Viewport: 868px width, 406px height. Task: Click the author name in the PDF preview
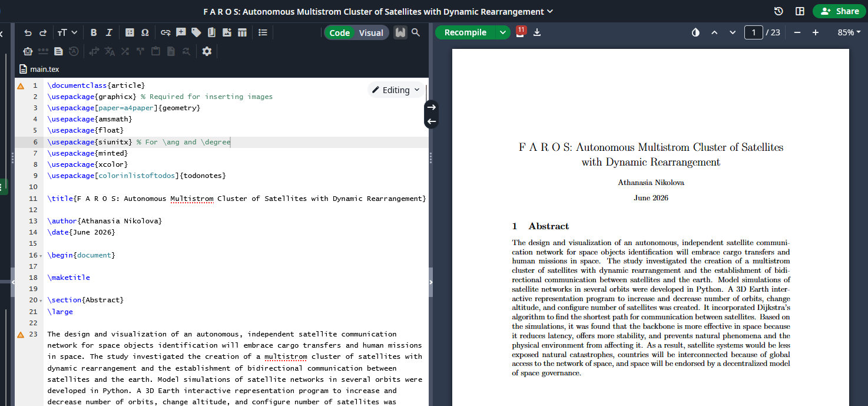pyautogui.click(x=651, y=183)
